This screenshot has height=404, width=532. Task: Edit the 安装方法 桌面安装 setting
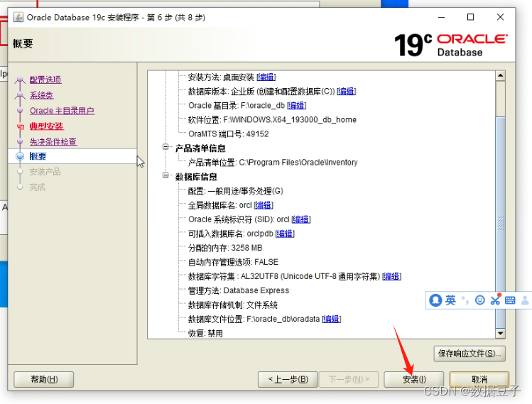pos(266,77)
